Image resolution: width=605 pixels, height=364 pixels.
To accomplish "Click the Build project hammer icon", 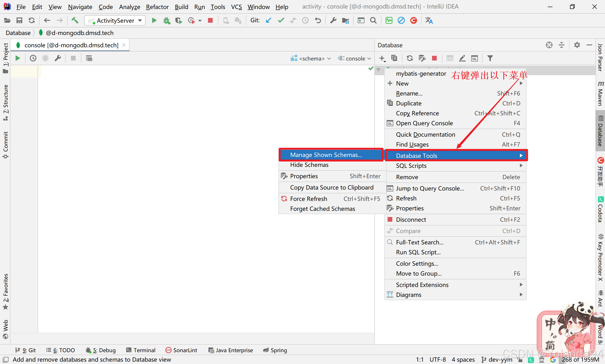I will tap(75, 21).
